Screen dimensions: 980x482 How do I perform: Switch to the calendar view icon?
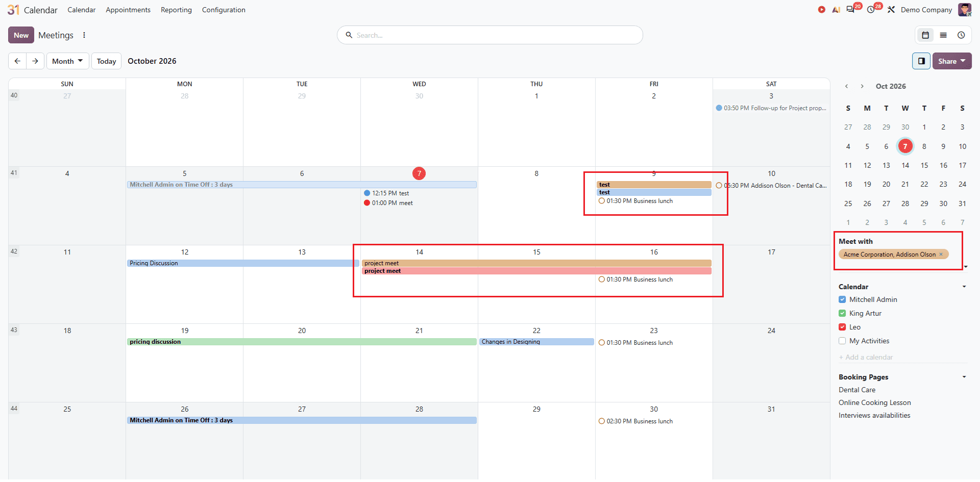point(925,35)
